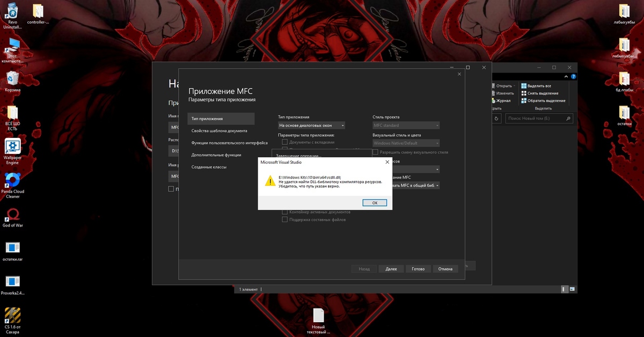This screenshot has height=337, width=644.
Task: Open the остатки folder icon
Action: coord(624,115)
